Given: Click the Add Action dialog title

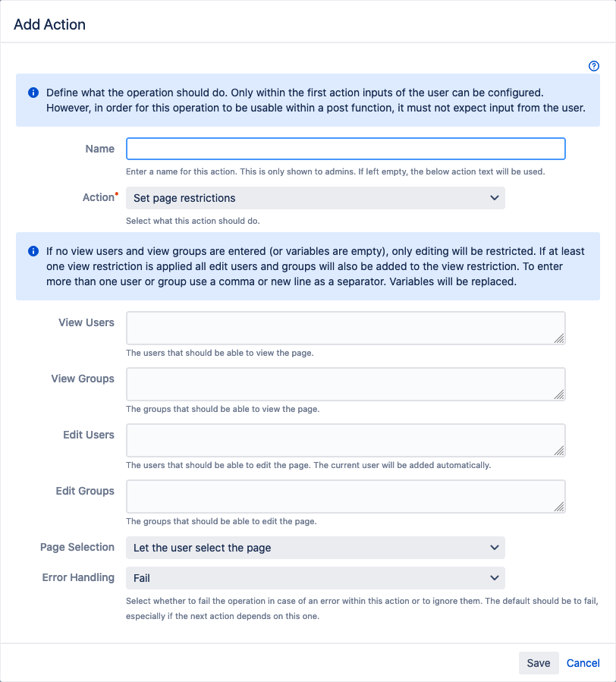Looking at the screenshot, I should (x=50, y=24).
